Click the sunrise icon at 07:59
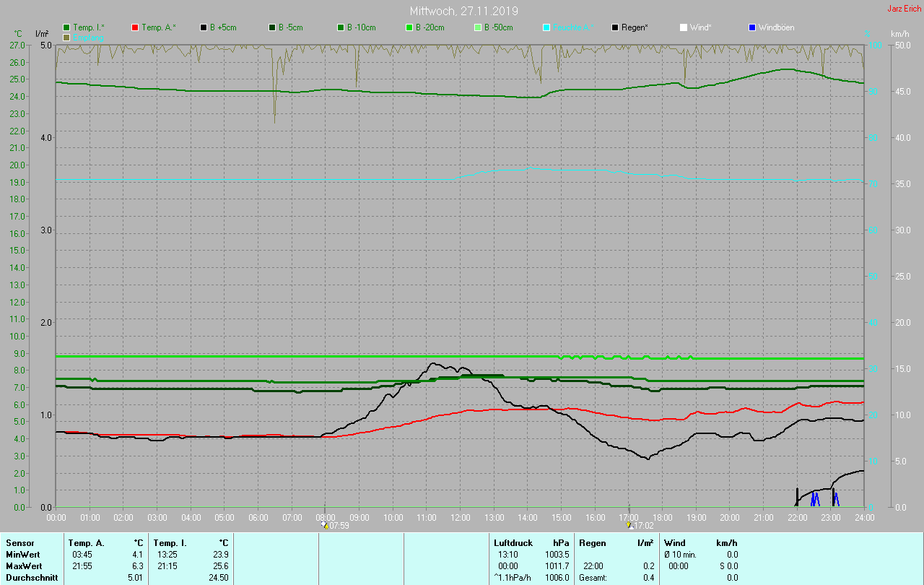 click(326, 526)
